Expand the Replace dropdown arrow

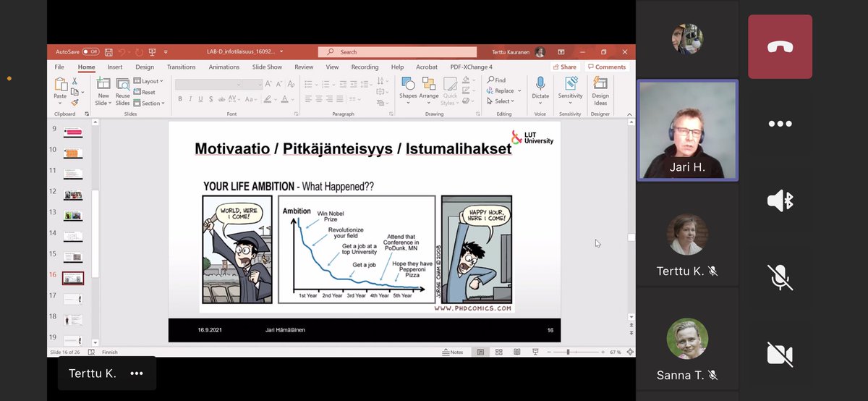tap(519, 90)
